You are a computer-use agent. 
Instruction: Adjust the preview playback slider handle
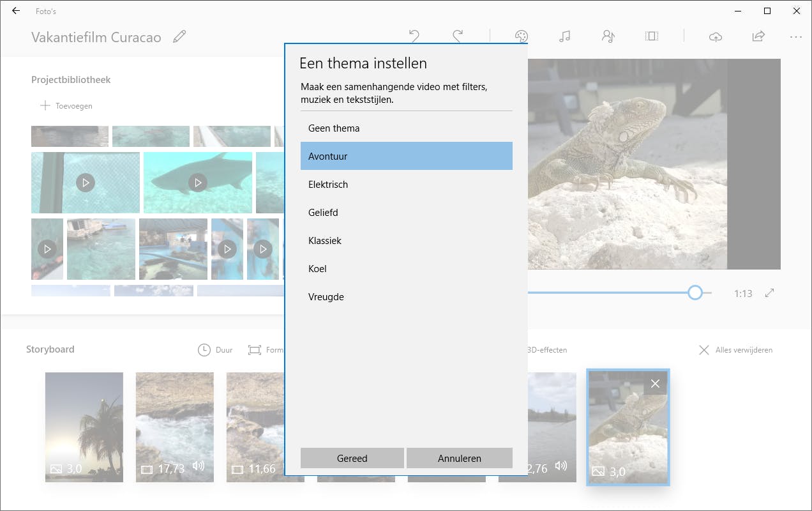695,293
